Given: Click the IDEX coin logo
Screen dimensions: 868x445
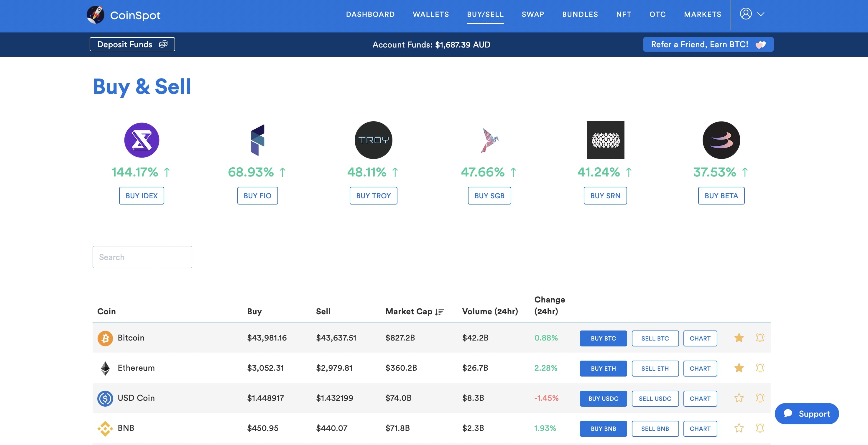Looking at the screenshot, I should coord(142,140).
